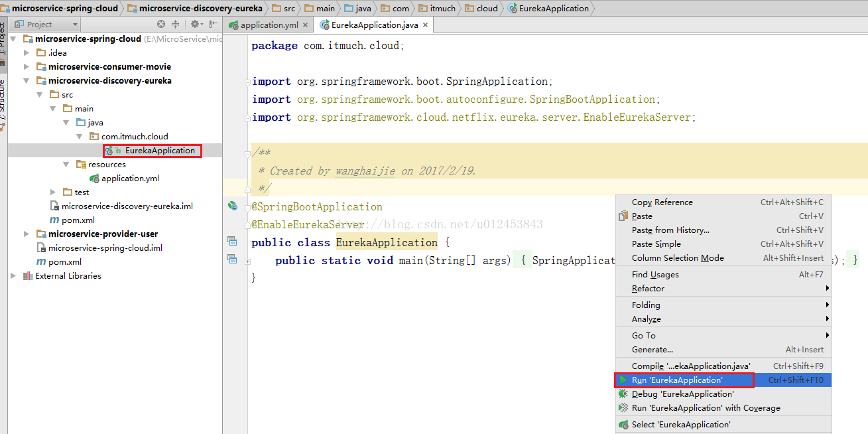This screenshot has width=868, height=434.
Task: Click the Select 'EurekaApplication' spring icon
Action: pyautogui.click(x=623, y=425)
